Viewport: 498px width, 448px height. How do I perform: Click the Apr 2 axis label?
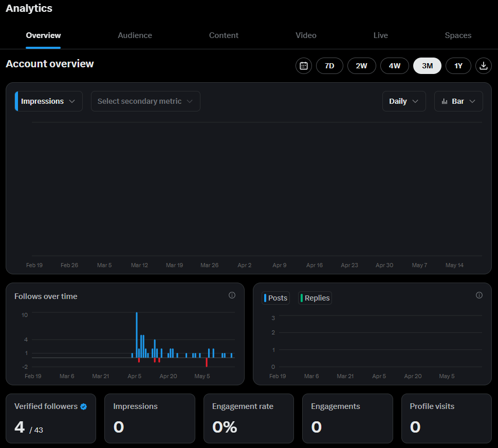[244, 265]
